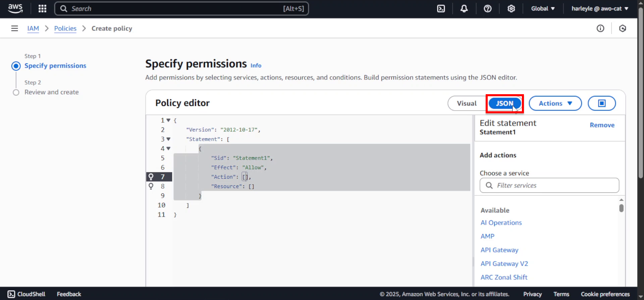644x300 pixels.
Task: Go to the IAM breadcrumb
Action: pos(33,28)
